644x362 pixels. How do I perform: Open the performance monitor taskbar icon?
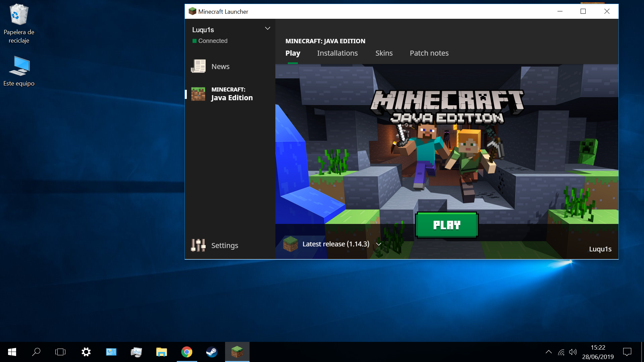[x=137, y=352]
